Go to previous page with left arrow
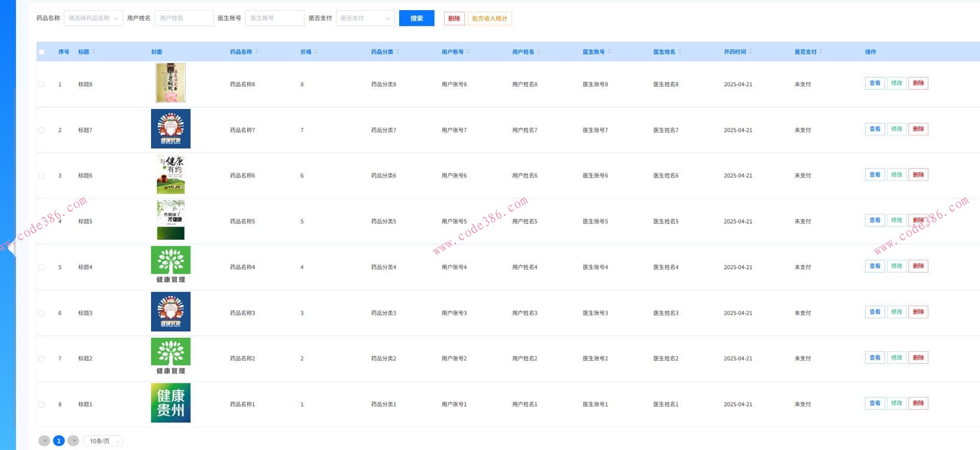980x450 pixels. click(x=44, y=441)
